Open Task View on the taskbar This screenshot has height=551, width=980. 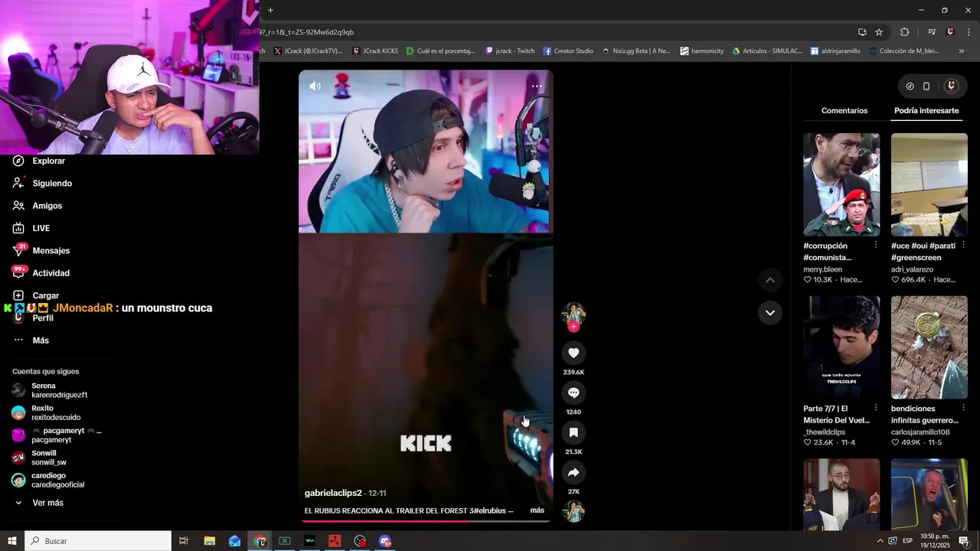(184, 541)
